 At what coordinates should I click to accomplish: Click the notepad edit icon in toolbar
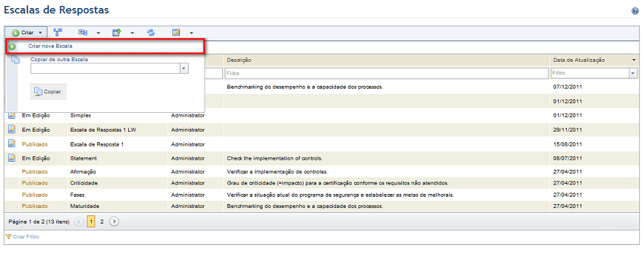pyautogui.click(x=176, y=32)
